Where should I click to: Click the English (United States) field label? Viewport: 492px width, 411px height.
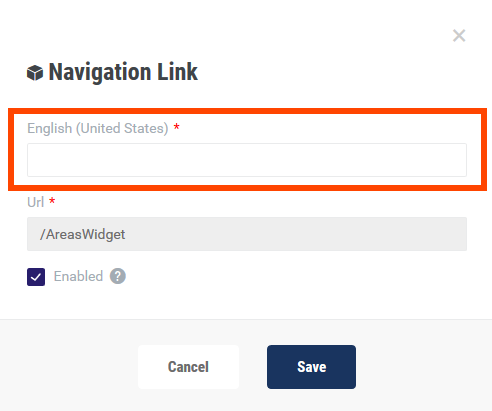(98, 128)
